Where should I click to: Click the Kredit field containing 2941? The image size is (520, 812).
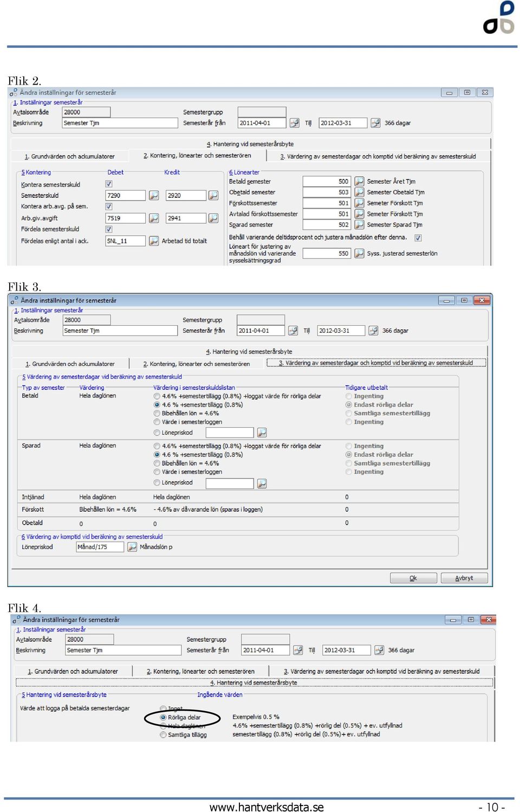coord(186,218)
